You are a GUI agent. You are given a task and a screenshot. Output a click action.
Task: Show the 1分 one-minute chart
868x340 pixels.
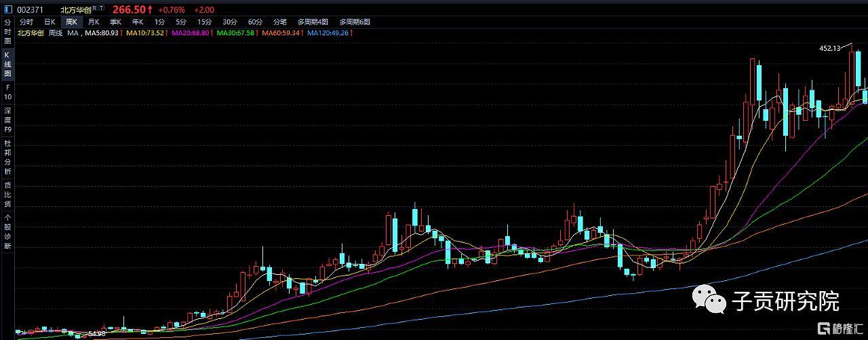tap(159, 22)
